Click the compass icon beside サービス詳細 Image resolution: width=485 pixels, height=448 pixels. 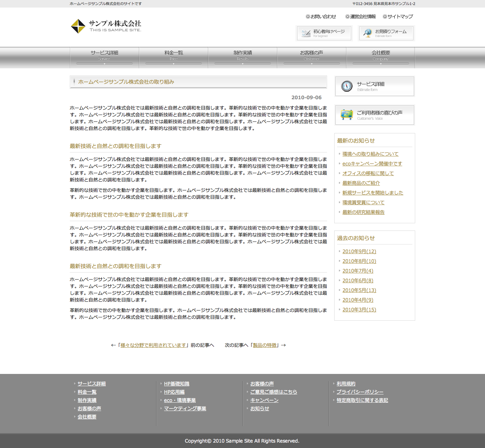[346, 86]
